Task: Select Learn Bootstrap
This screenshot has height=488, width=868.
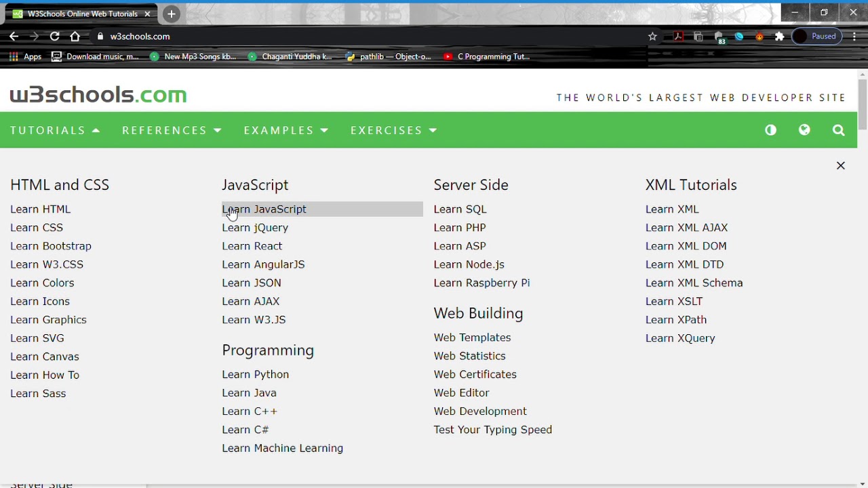Action: coord(51,246)
